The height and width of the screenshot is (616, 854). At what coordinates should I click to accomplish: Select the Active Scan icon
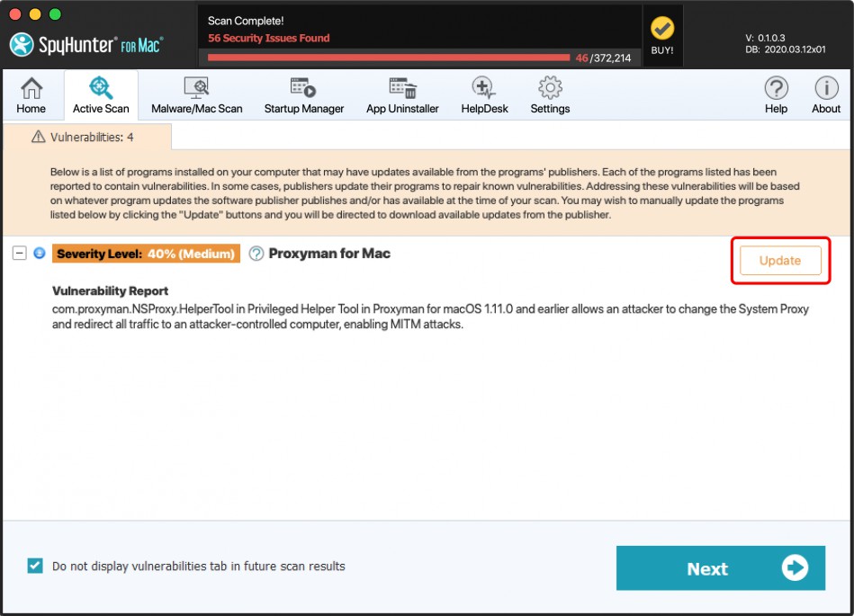click(101, 94)
